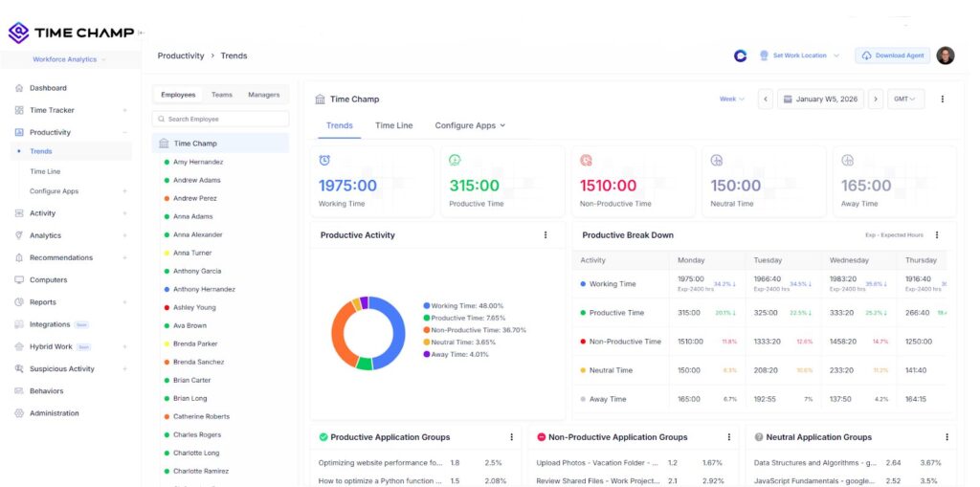The width and height of the screenshot is (980, 487).
Task: Click the Dashboard home icon in sidebar
Action: point(19,88)
